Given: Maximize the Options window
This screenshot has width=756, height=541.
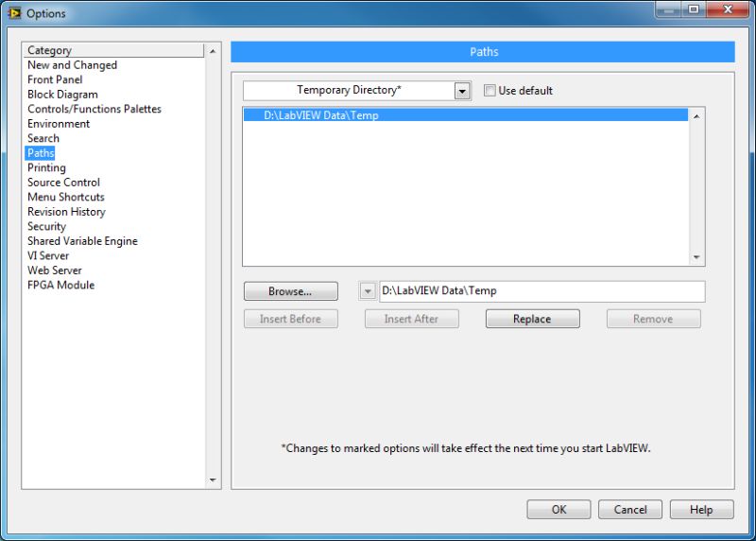Looking at the screenshot, I should 694,9.
